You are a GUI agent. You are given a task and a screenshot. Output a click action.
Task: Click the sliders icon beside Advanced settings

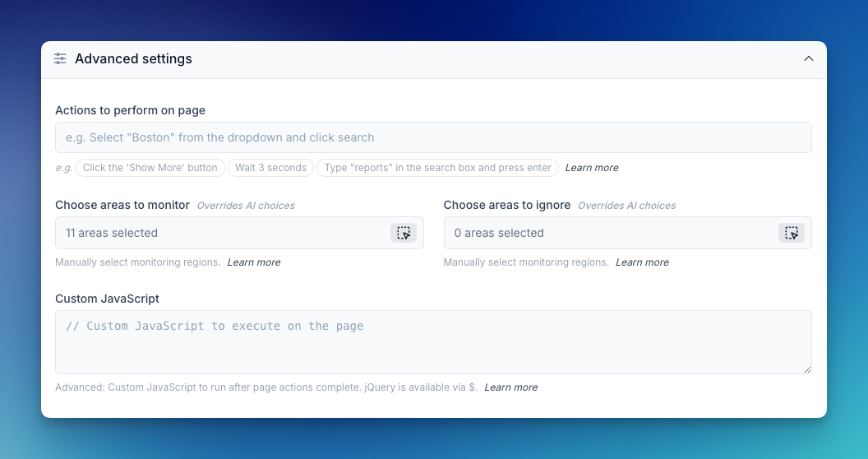60,58
